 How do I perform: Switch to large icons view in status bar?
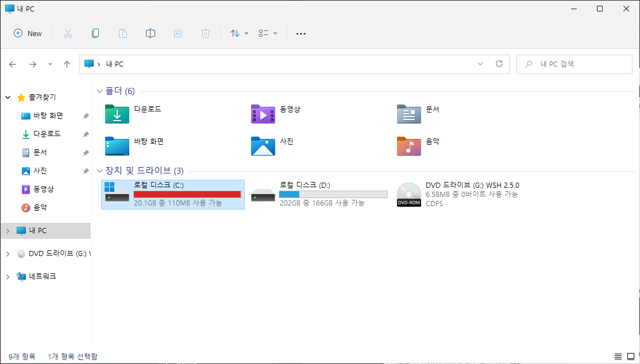pyautogui.click(x=631, y=357)
